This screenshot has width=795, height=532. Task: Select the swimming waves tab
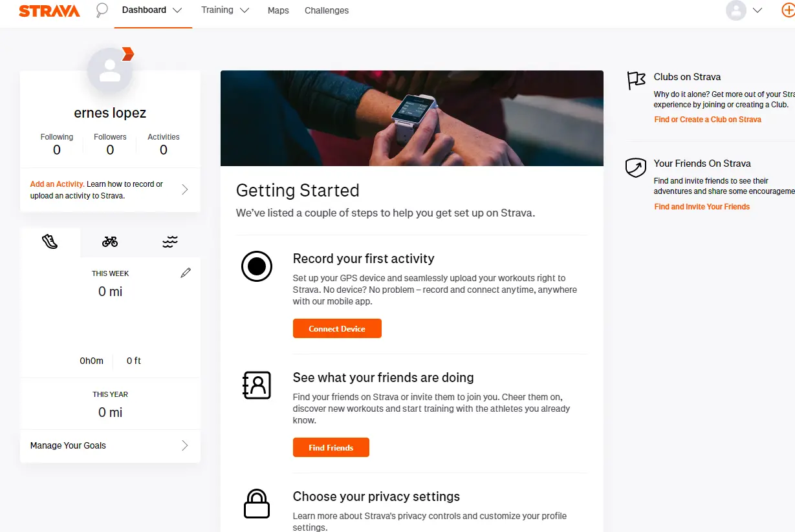click(170, 242)
